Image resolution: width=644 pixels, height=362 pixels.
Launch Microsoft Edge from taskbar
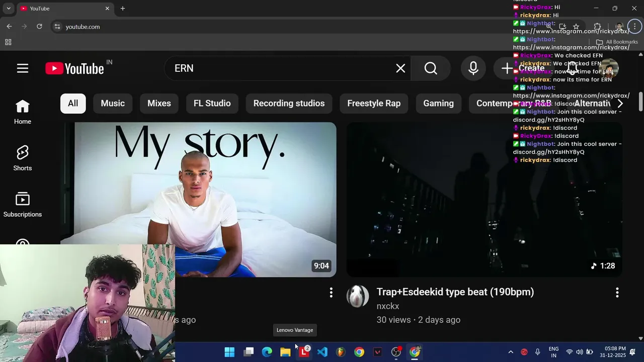point(267,352)
